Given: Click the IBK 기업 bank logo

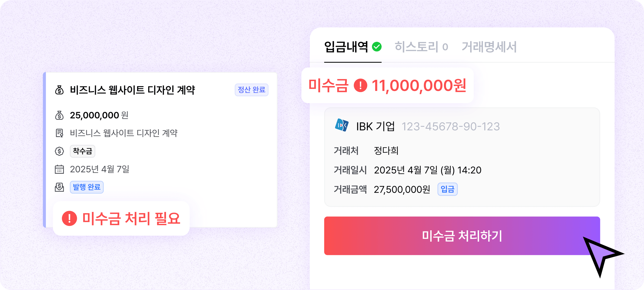Looking at the screenshot, I should [342, 125].
